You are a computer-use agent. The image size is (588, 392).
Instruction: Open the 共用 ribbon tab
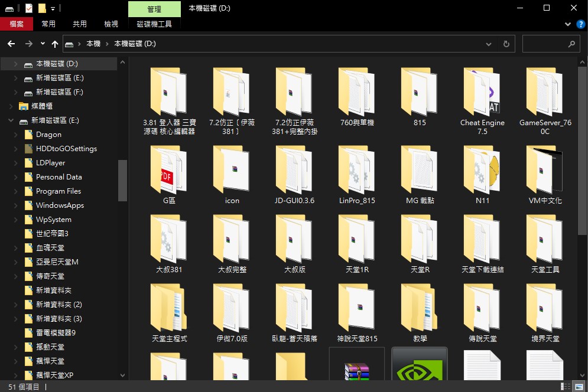80,24
